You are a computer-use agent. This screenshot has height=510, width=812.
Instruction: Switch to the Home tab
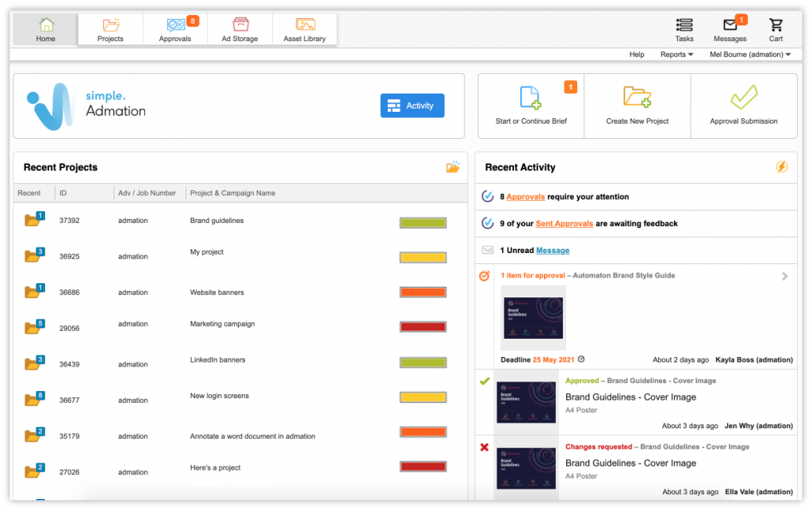pos(44,25)
